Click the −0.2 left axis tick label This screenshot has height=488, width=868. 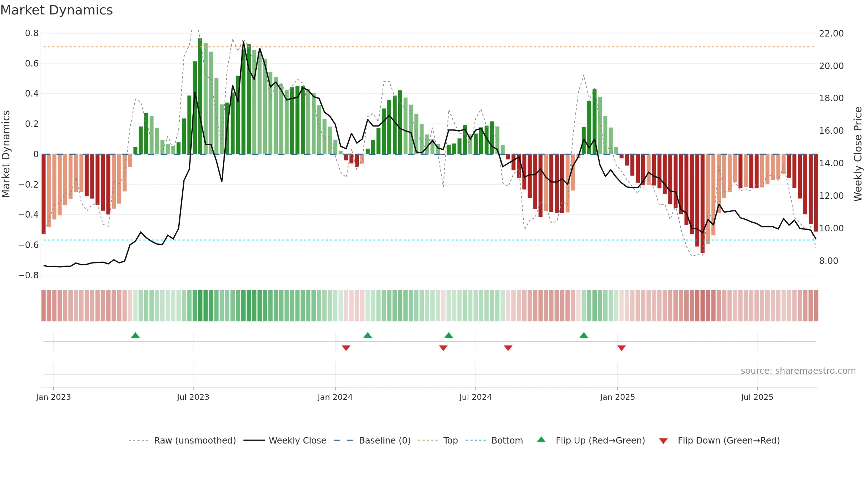[29, 184]
